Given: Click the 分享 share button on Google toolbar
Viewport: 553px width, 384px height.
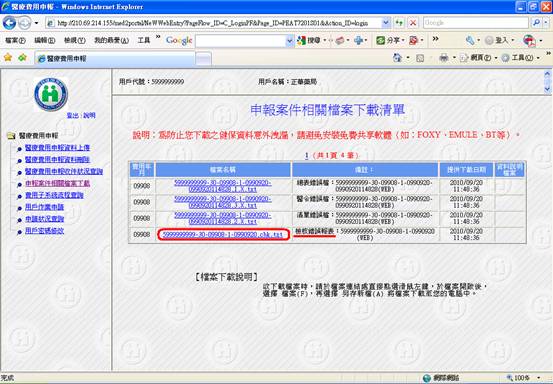Looking at the screenshot, I should 388,41.
